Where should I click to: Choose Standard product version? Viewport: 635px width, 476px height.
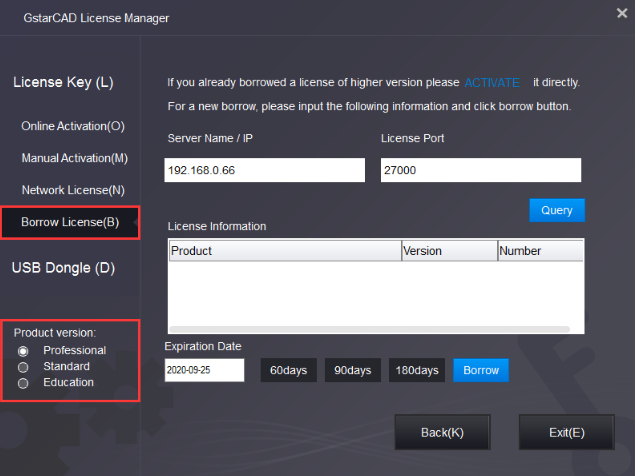click(x=23, y=367)
